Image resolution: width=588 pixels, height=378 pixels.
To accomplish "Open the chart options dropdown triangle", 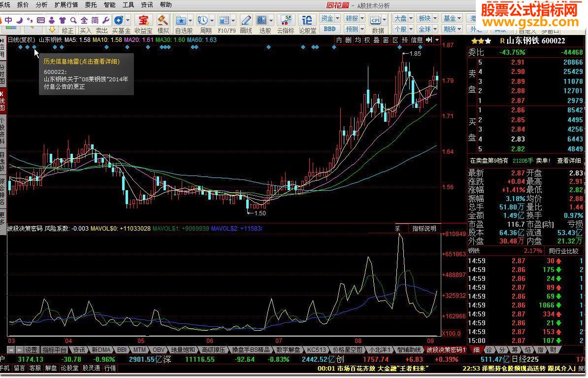I will pyautogui.click(x=437, y=40).
